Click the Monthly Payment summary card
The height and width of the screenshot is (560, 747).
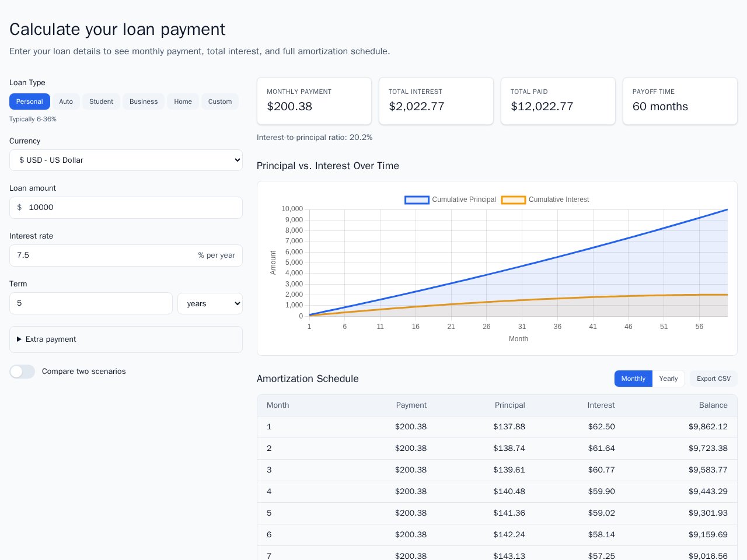[x=314, y=101]
